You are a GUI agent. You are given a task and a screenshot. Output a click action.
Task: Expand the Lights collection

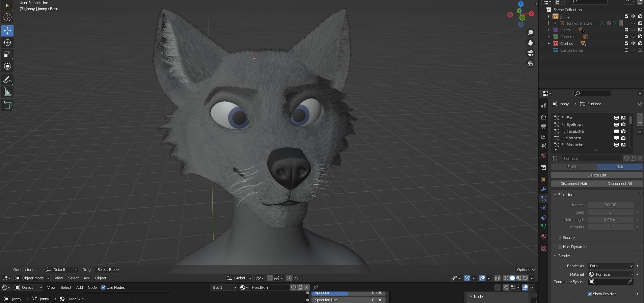(x=549, y=30)
